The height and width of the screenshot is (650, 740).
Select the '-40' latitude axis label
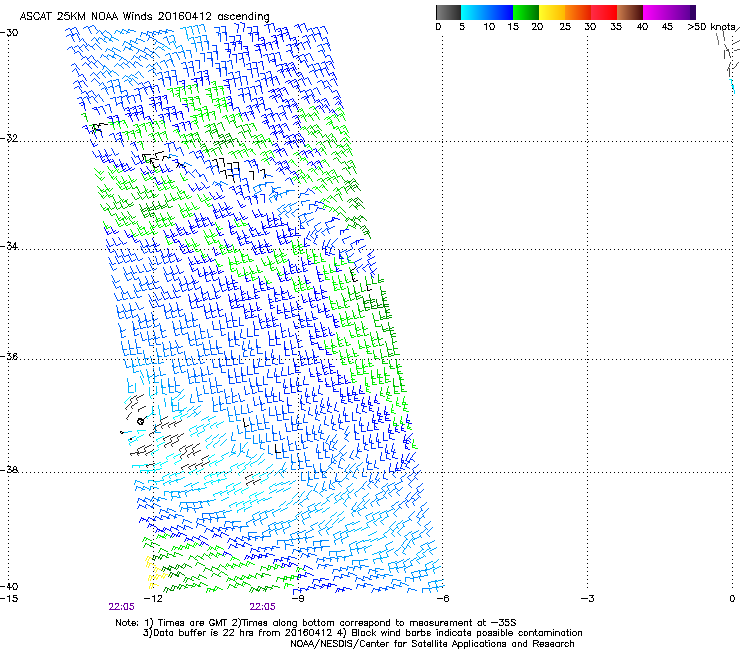9,586
